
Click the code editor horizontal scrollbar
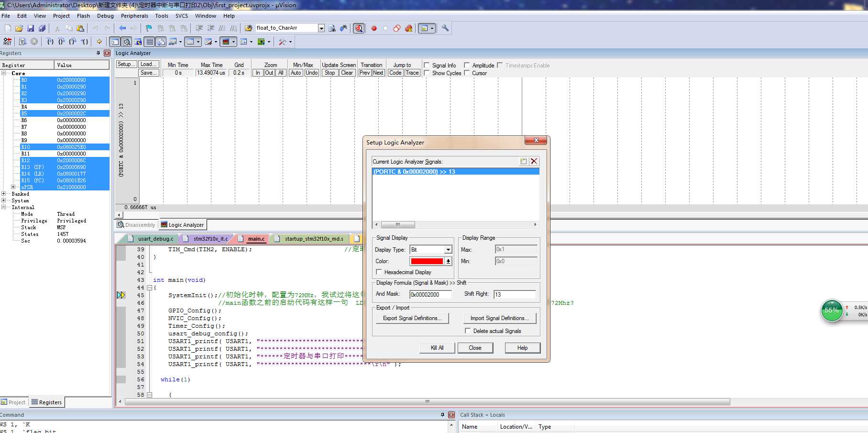427,401
